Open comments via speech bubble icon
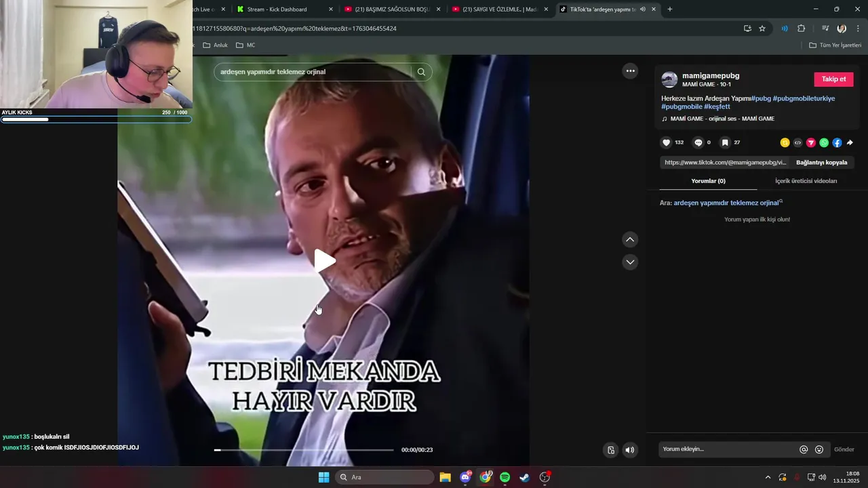This screenshot has height=488, width=868. [x=698, y=142]
